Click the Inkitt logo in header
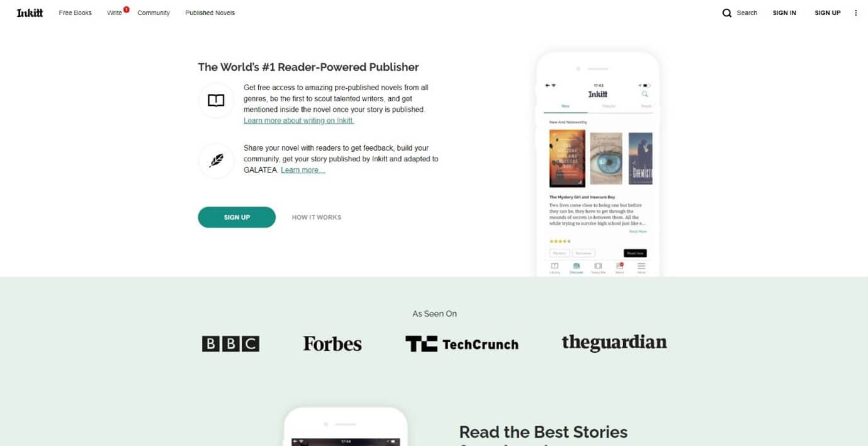 point(30,13)
